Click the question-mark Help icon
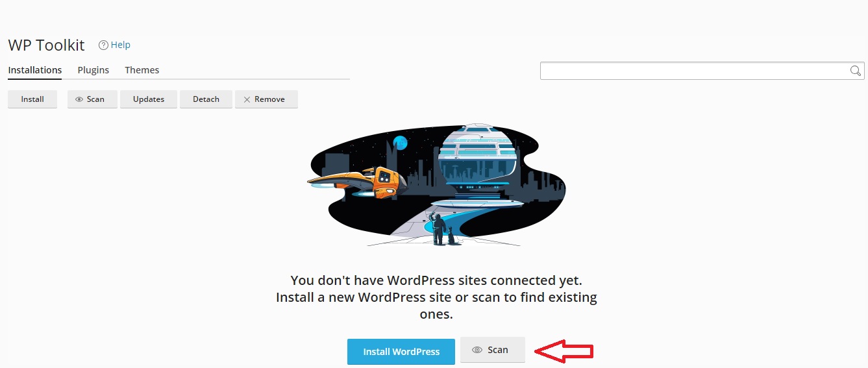Viewport: 868px width, 368px height. [x=103, y=45]
